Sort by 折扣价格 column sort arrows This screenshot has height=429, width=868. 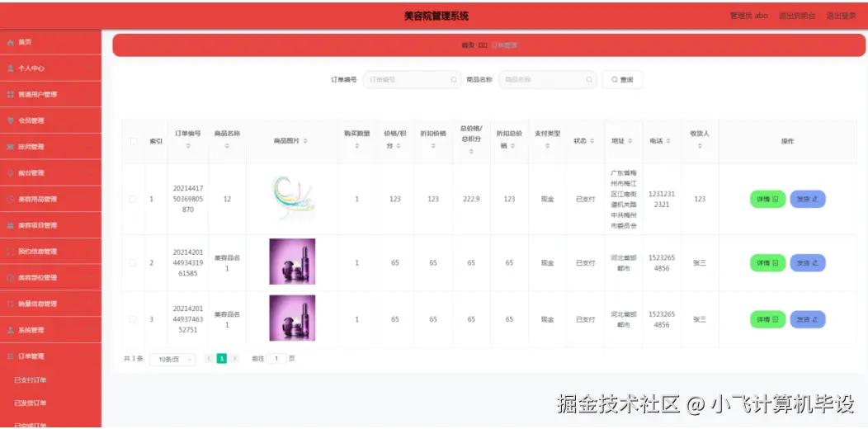click(433, 146)
